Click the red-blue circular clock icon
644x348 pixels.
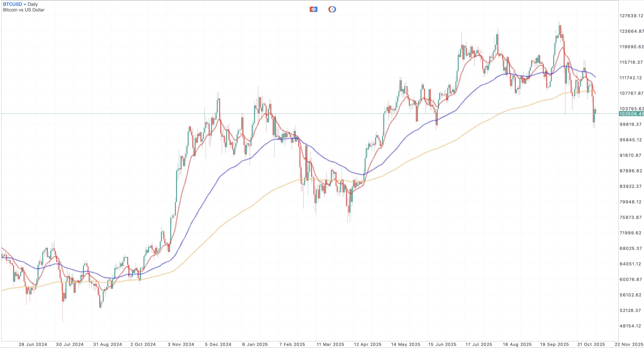[332, 10]
